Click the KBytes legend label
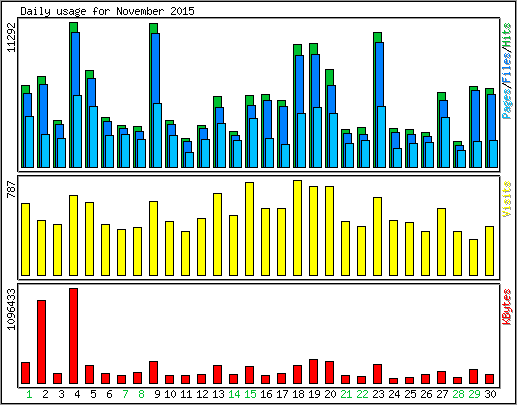Screen dimensions: 517x405 [x=507, y=307]
